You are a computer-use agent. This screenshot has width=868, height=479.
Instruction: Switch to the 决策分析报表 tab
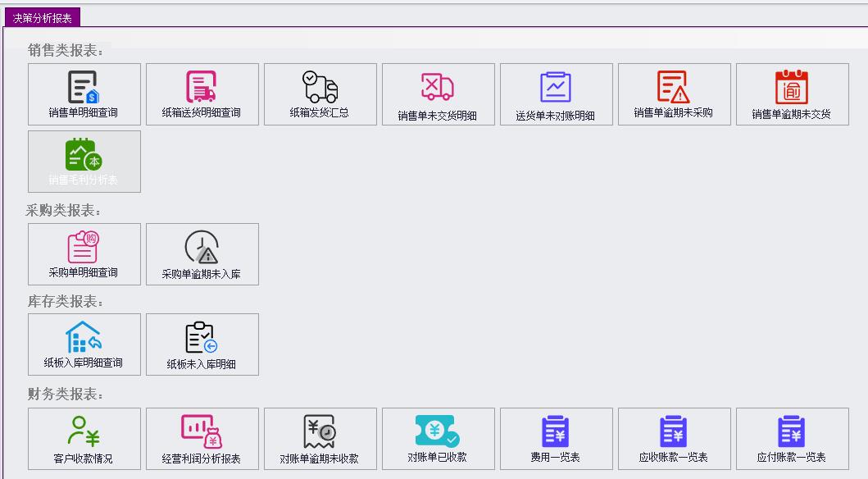click(39, 15)
